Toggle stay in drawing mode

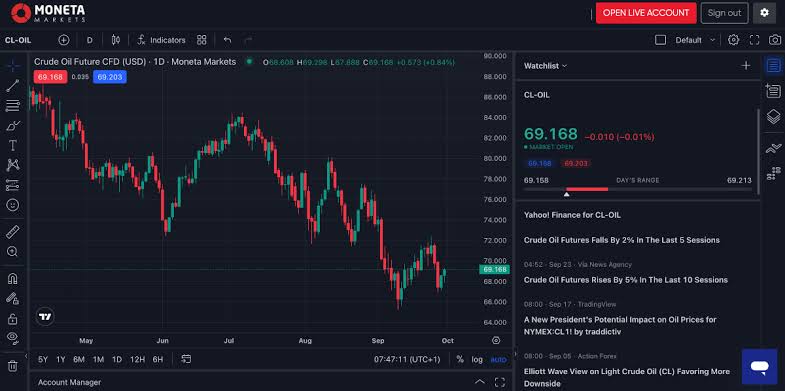pyautogui.click(x=13, y=298)
